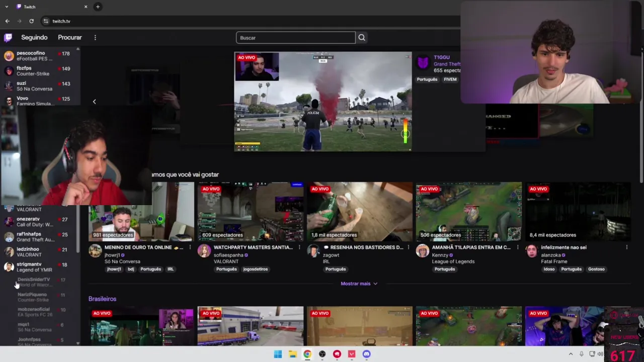
Task: Open options menu for AMANHÃ T1LAPIAS stream
Action: (518, 247)
